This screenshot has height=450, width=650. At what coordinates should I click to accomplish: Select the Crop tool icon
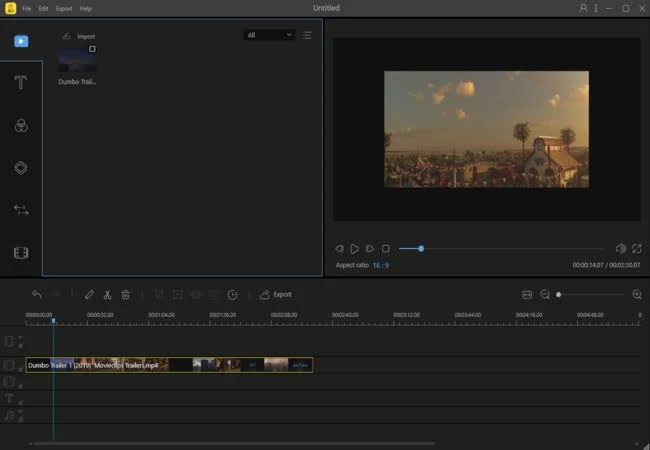point(159,295)
